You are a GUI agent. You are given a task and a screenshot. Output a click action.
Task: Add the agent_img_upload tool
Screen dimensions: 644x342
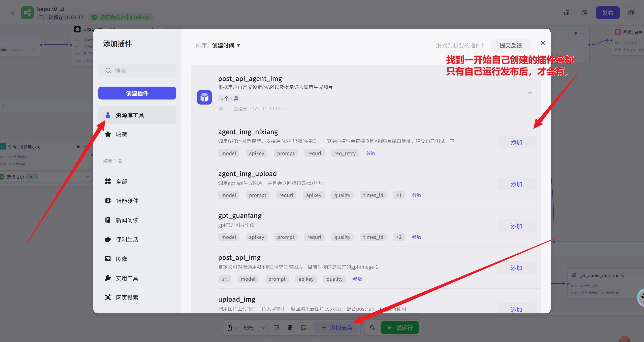coord(516,184)
